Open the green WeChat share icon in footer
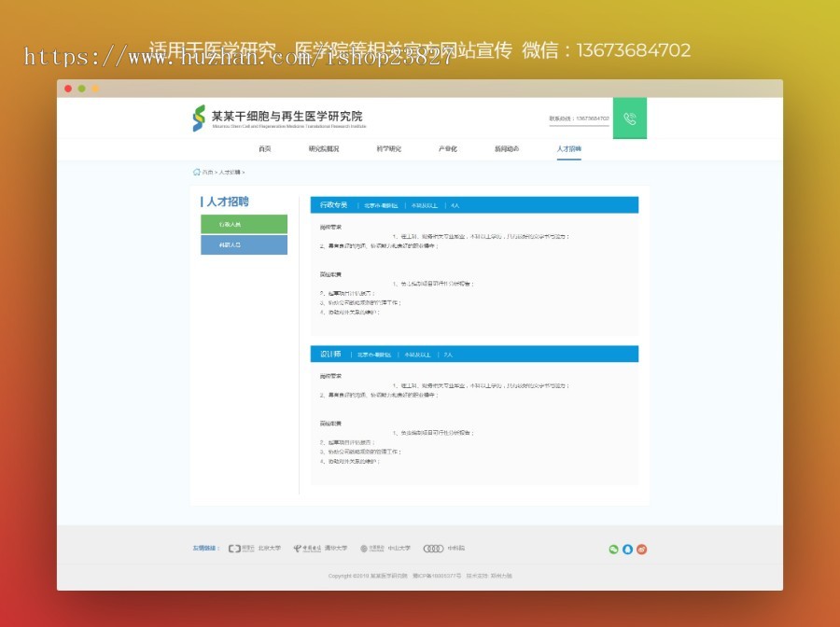Screen dimensions: 840x627 pos(612,549)
